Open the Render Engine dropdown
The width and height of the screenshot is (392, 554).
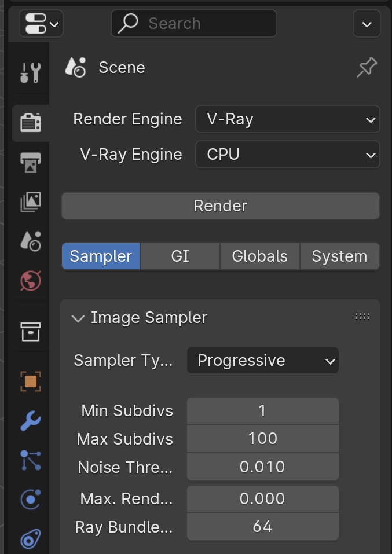point(288,119)
